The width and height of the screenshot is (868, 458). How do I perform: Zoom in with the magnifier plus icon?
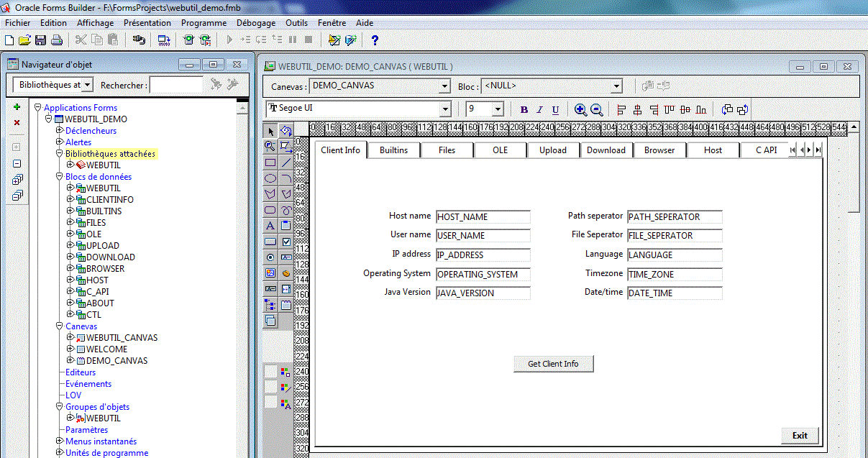[580, 109]
